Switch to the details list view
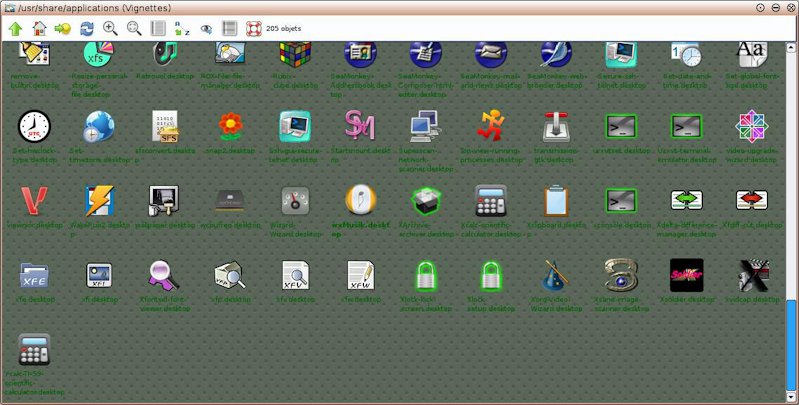 pyautogui.click(x=158, y=29)
